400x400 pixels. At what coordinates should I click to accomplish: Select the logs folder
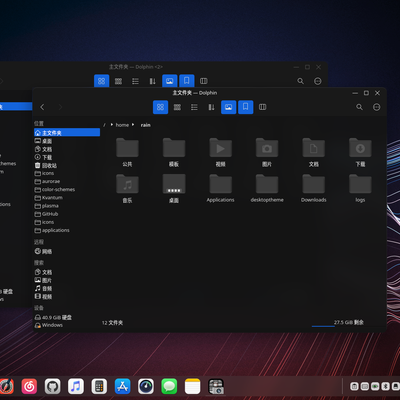(x=360, y=184)
